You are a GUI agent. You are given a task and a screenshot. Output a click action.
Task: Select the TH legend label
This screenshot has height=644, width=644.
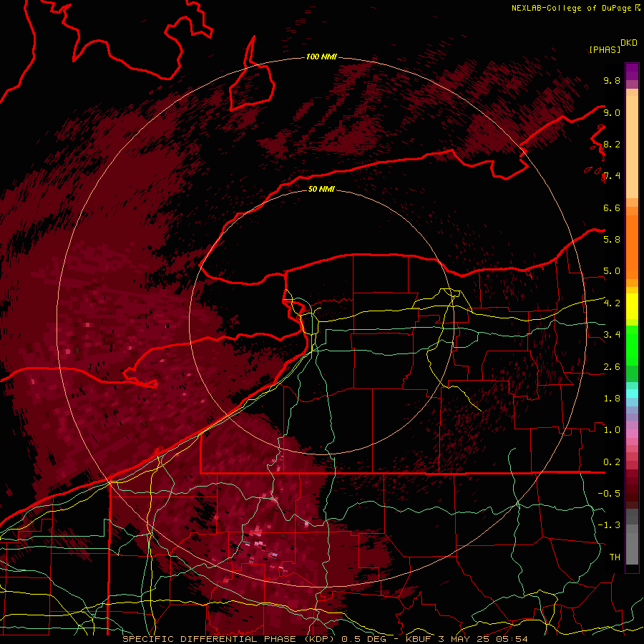615,557
